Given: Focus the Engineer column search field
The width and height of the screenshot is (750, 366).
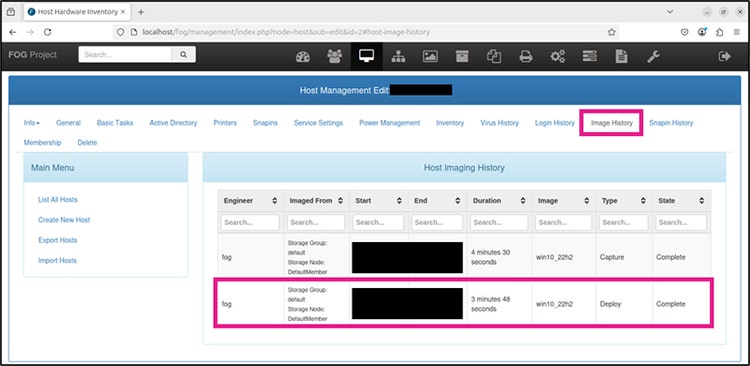Looking at the screenshot, I should (x=250, y=222).
